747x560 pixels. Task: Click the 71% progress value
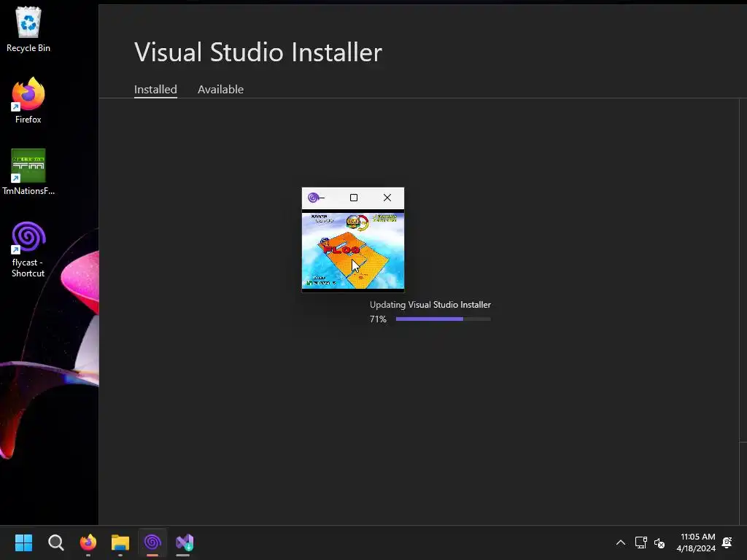click(379, 319)
